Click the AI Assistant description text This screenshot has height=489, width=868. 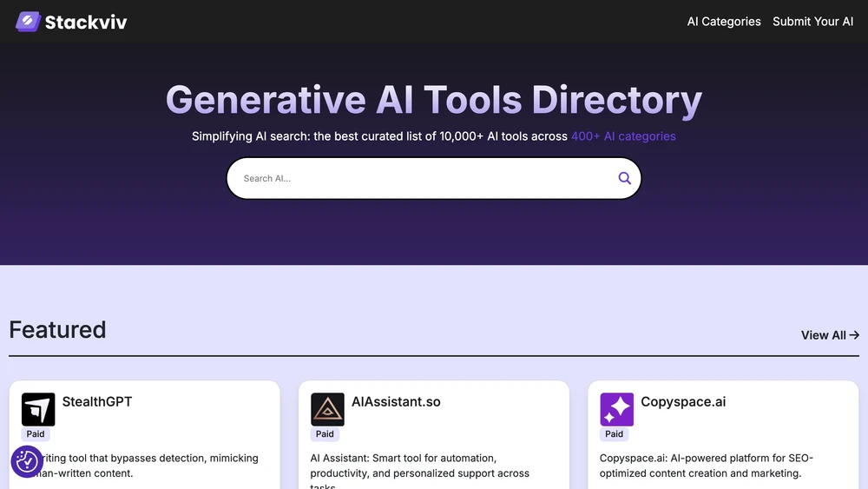[x=419, y=473]
